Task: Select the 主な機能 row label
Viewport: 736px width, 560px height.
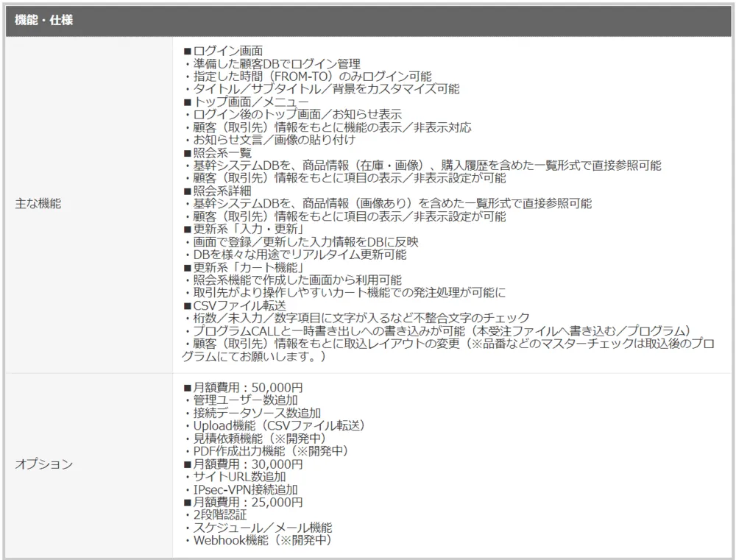Action: coord(38,204)
